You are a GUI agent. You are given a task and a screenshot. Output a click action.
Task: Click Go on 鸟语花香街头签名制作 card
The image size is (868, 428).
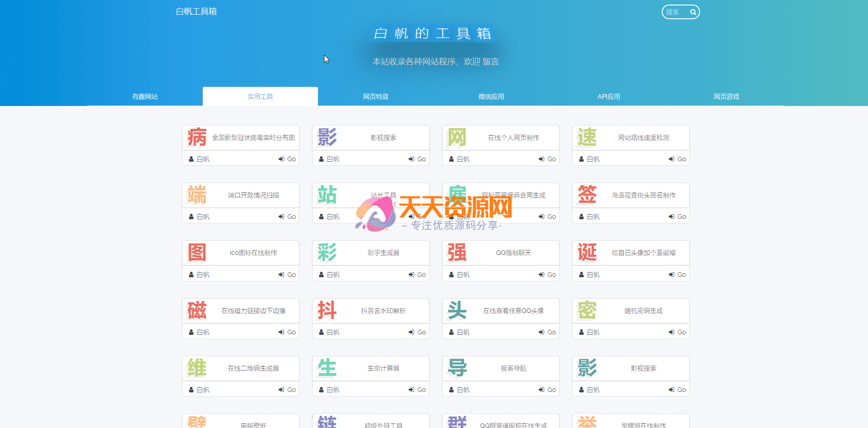click(x=677, y=217)
